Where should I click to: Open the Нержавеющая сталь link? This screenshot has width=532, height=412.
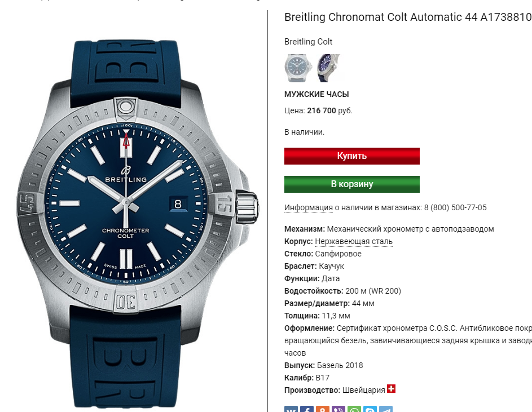point(354,241)
